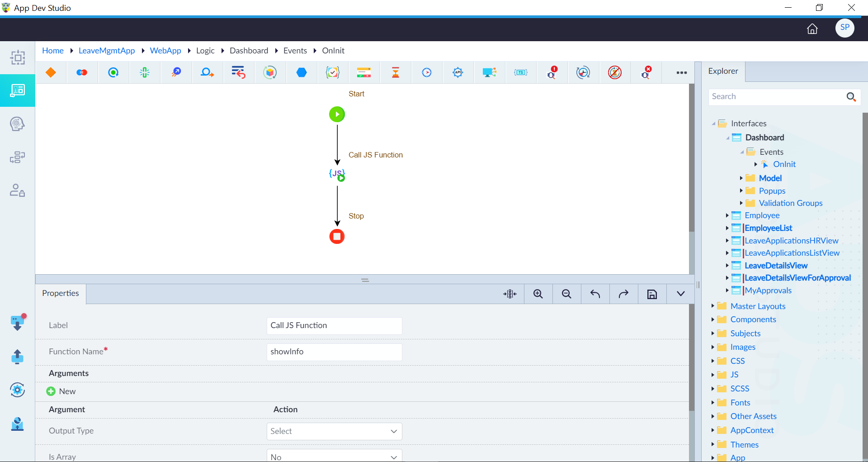
Task: Pick the {TS} script toolbar icon
Action: [521, 72]
